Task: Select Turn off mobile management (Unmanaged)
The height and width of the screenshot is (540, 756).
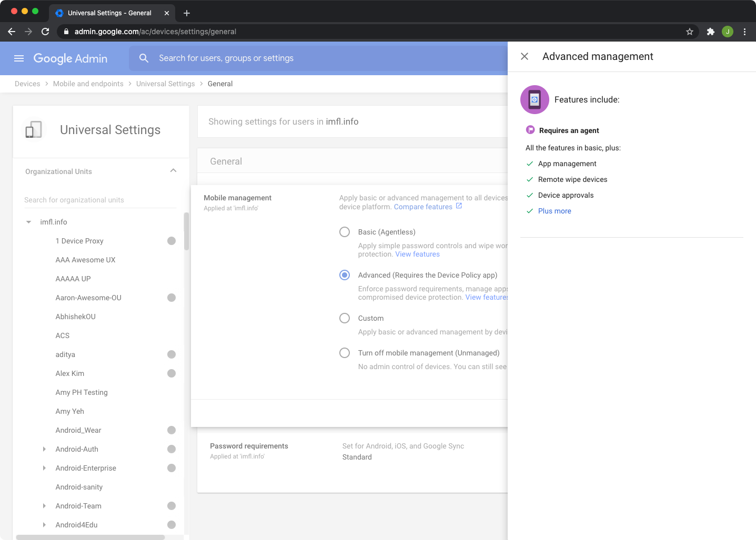Action: 345,353
